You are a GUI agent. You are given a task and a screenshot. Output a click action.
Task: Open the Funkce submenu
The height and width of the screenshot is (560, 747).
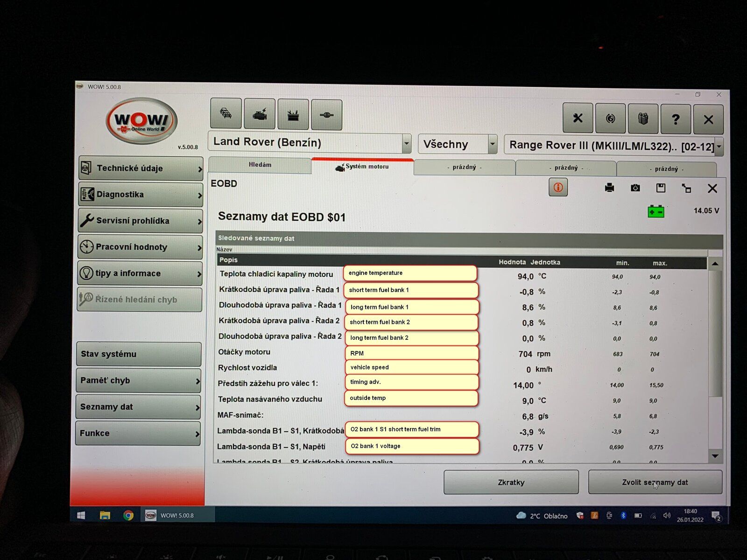point(138,433)
